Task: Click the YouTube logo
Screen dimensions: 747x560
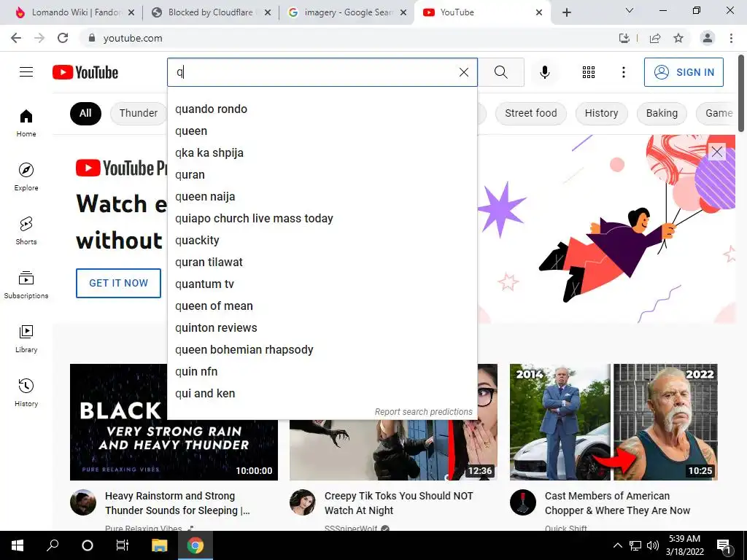Action: coord(85,72)
